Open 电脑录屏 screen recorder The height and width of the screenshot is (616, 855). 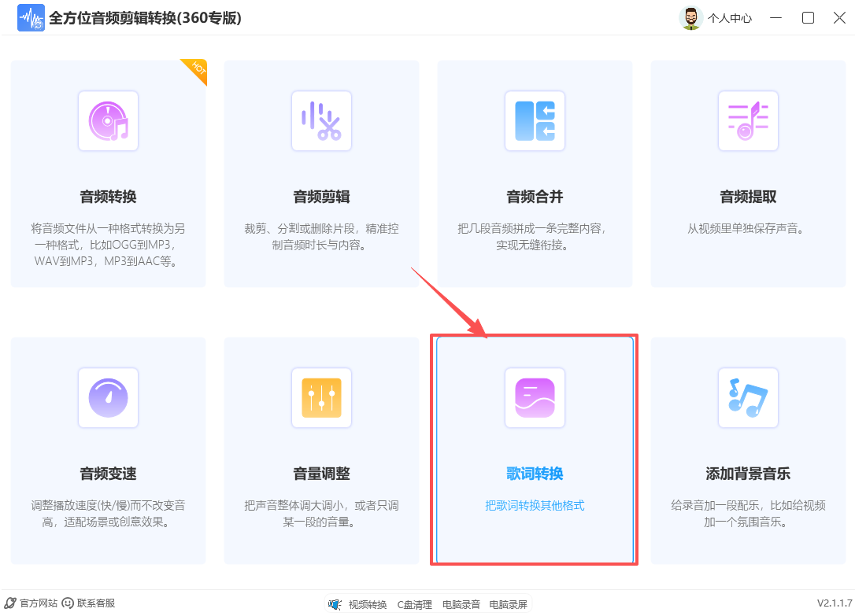pos(508,604)
